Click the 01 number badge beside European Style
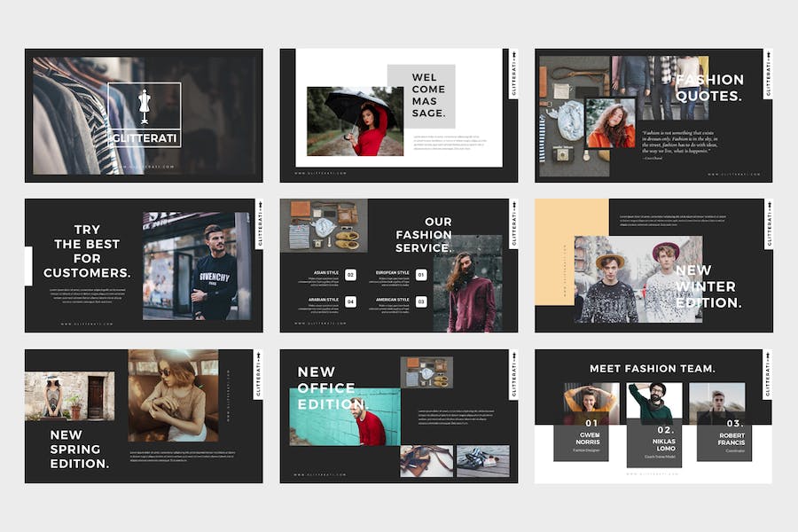This screenshot has height=532, width=798. pyautogui.click(x=421, y=275)
